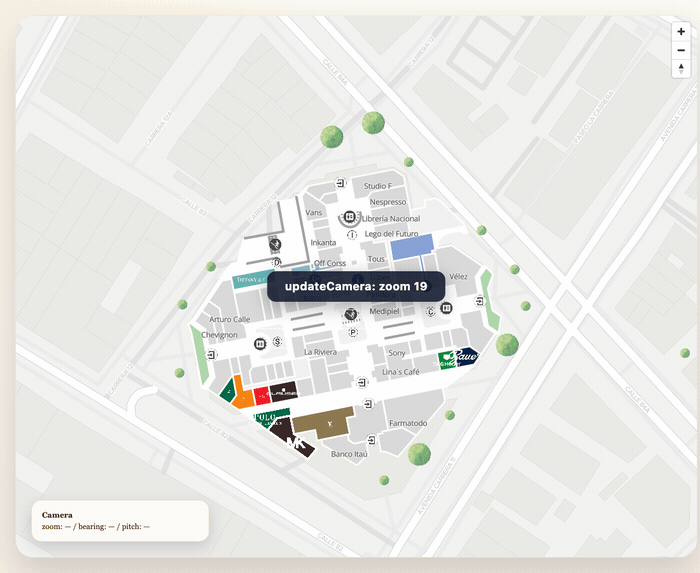
Task: Select the entrance icon next to Banco Itaú
Action: point(371,440)
